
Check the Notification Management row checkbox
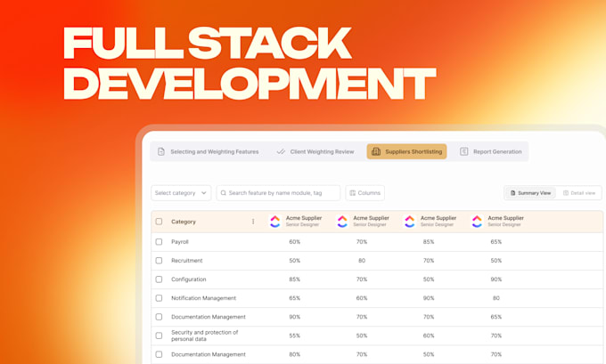pos(159,298)
